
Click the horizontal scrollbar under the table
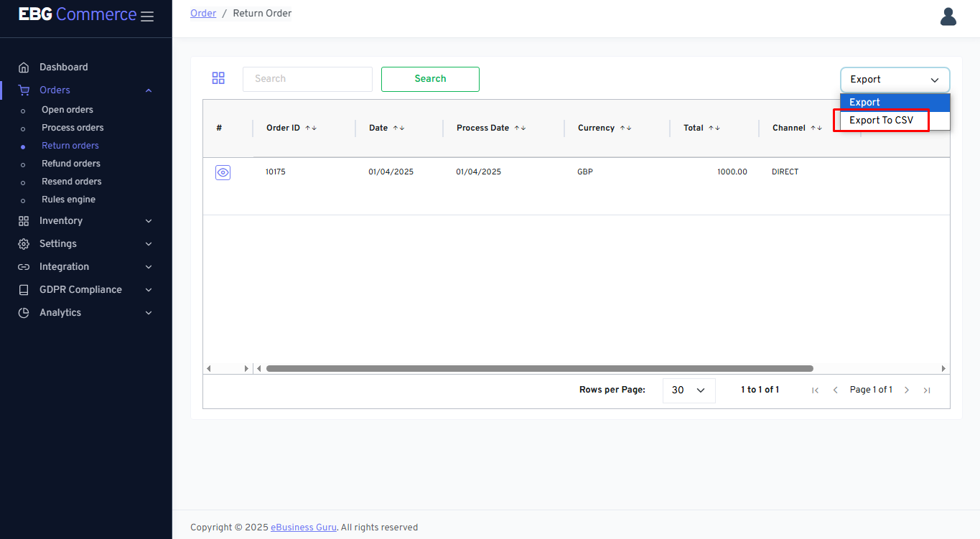click(538, 369)
